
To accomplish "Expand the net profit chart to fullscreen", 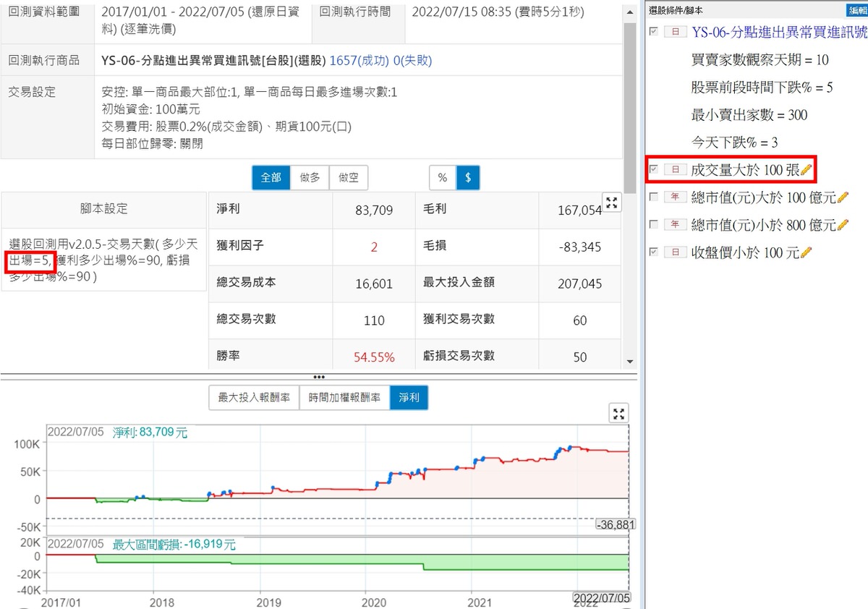I will (x=618, y=414).
